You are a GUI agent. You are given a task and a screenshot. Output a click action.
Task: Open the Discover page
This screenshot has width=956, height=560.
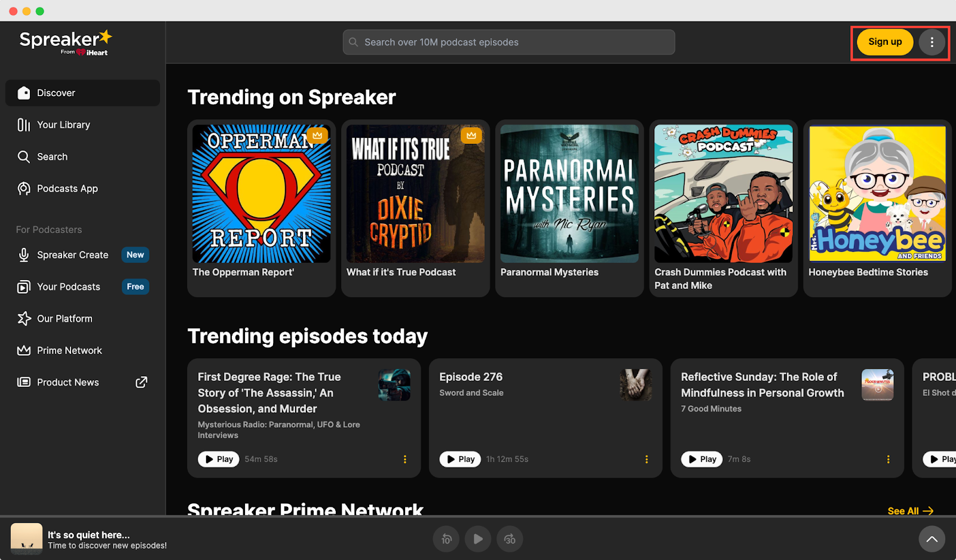82,93
